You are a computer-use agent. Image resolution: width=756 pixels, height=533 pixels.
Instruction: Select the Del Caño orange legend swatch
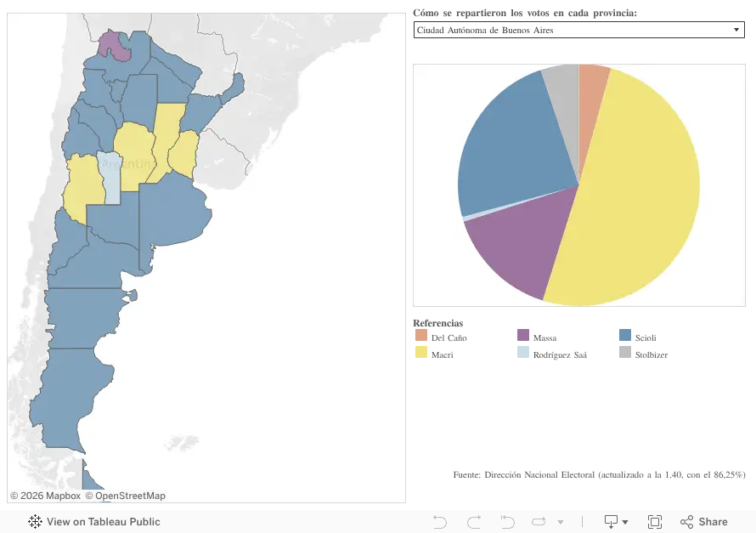click(421, 335)
